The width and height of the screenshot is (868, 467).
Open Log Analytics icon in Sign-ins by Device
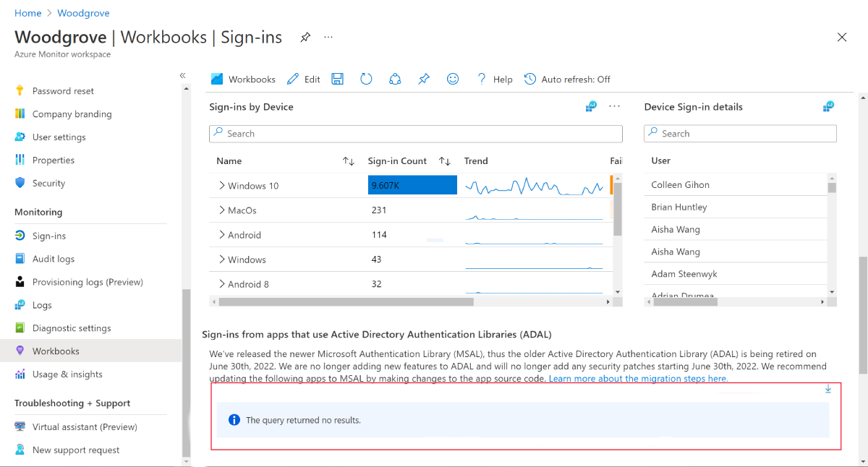[591, 106]
